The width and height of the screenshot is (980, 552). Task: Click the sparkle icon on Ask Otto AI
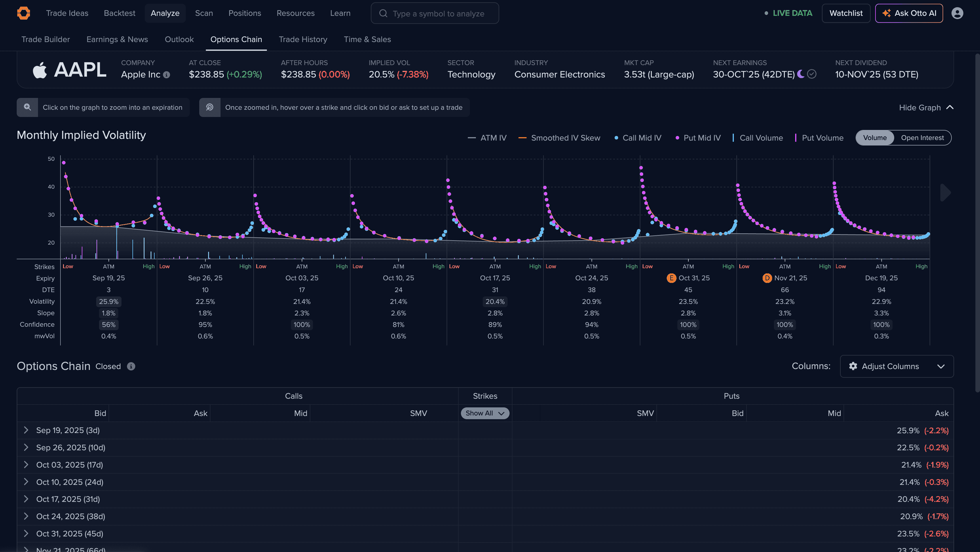pos(886,13)
